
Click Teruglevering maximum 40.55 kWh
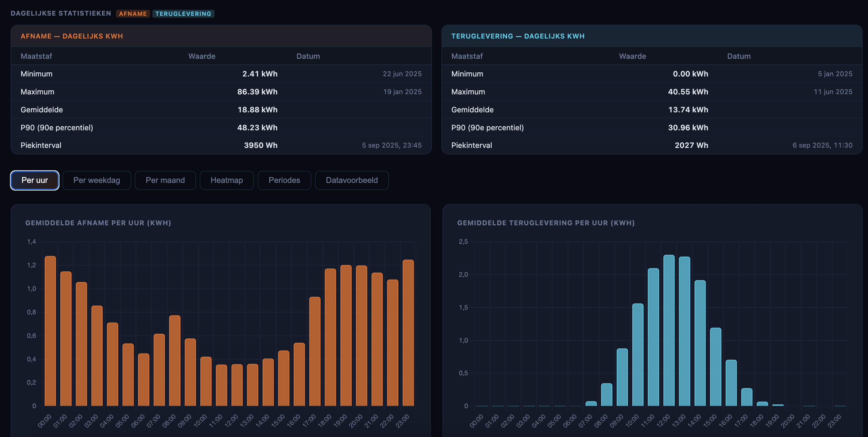point(688,91)
